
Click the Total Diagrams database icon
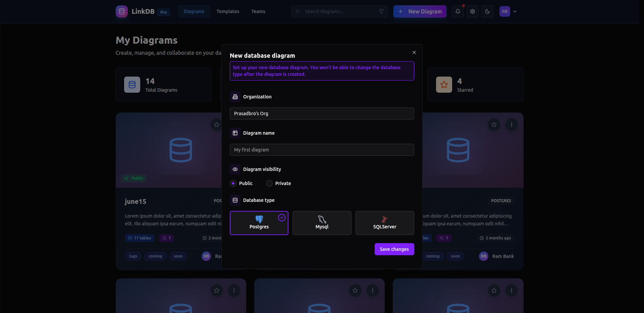tap(132, 85)
